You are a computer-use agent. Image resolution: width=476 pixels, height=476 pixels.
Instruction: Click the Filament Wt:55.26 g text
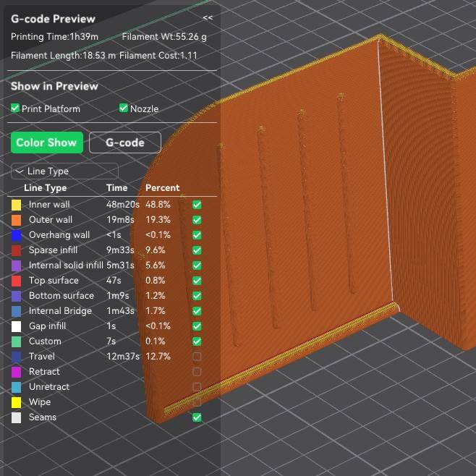click(x=164, y=37)
